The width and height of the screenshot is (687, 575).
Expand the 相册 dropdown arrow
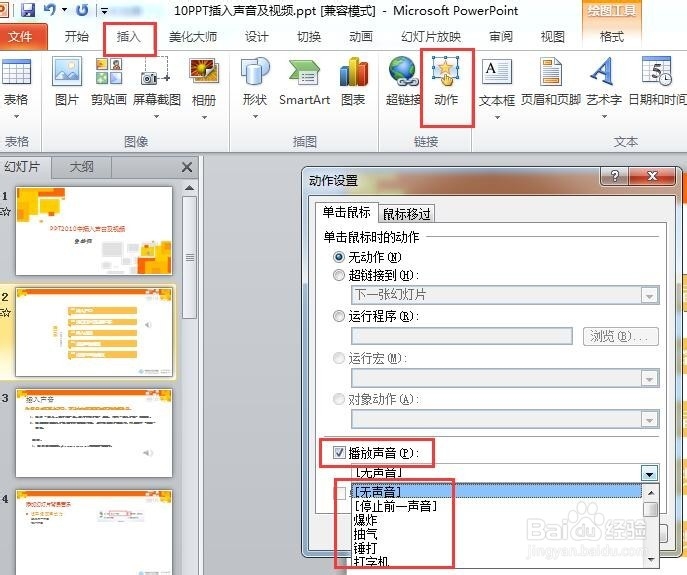(x=204, y=117)
